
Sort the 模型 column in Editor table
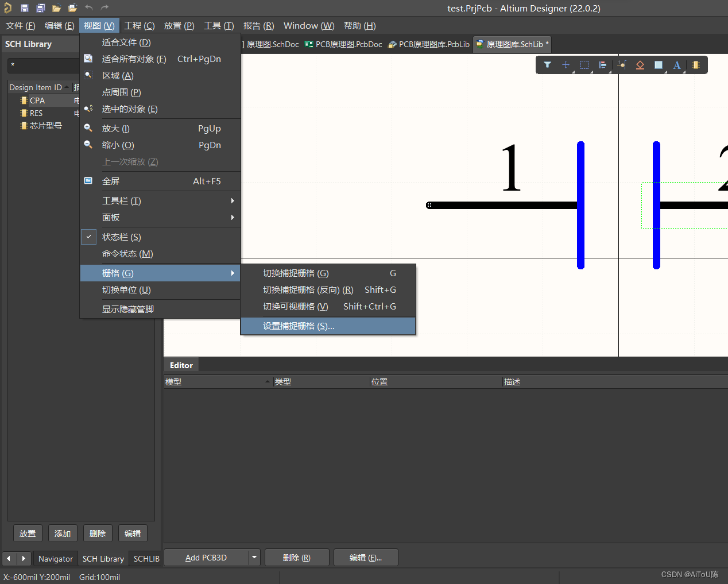click(218, 382)
